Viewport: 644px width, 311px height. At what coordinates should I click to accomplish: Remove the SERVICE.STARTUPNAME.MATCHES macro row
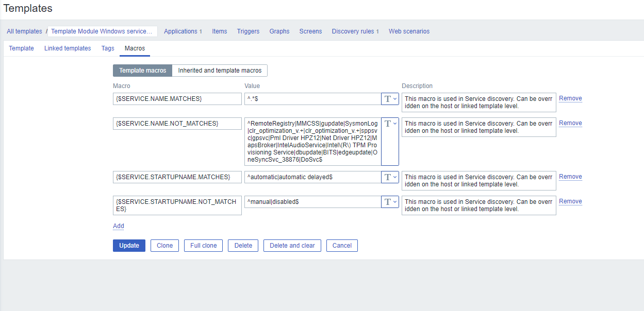coord(570,177)
